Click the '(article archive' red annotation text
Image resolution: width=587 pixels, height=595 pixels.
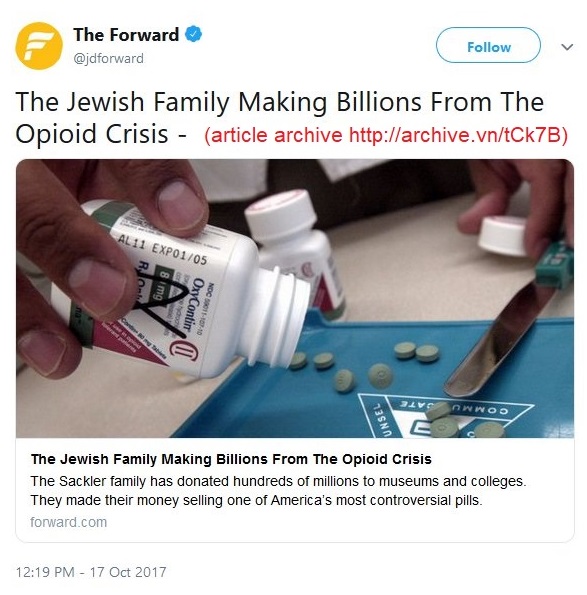tap(273, 135)
